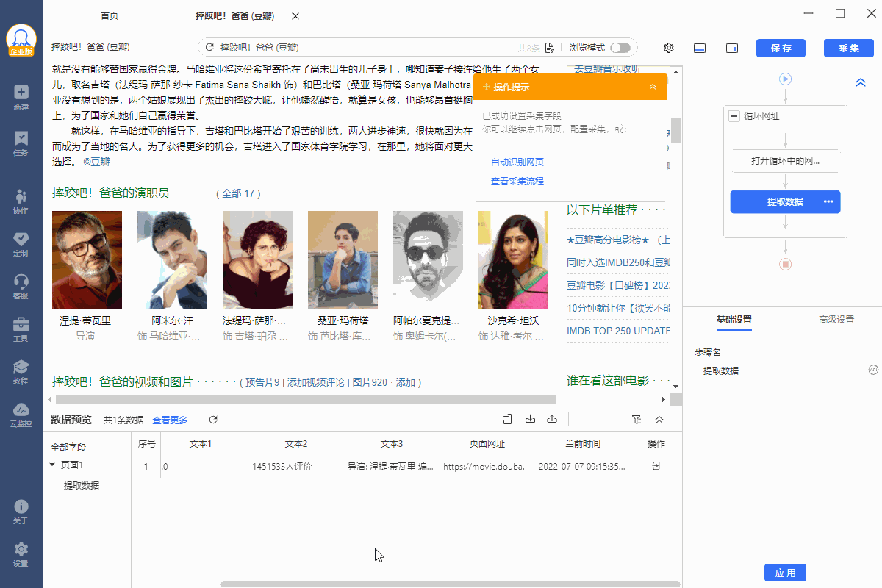Collapse workflow panel with double-up chevron
The image size is (882, 588).
tap(861, 83)
